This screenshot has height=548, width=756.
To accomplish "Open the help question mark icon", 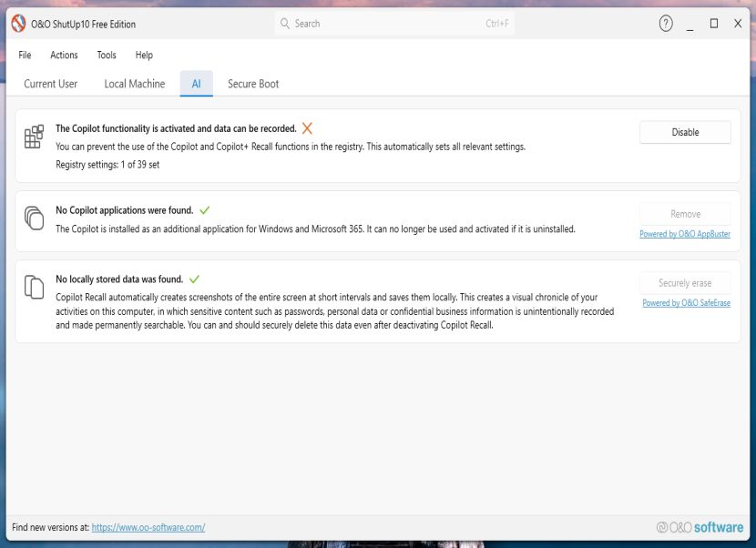I will coord(666,23).
